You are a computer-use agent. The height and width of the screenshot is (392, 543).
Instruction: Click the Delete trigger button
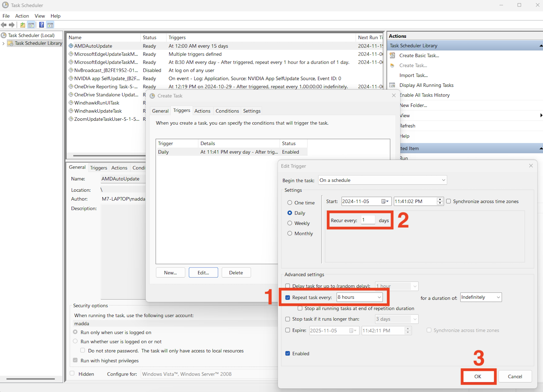(236, 273)
